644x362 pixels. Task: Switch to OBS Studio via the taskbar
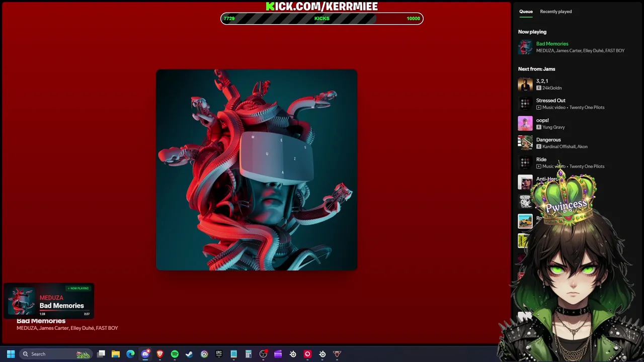tap(263, 354)
